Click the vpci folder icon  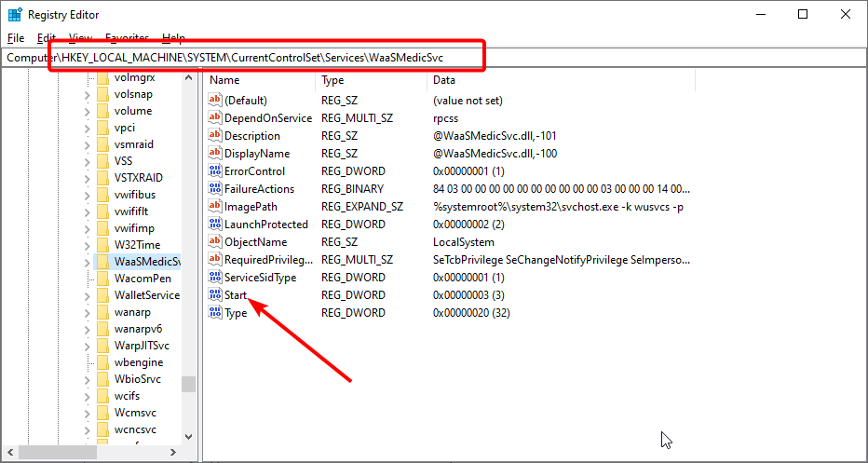102,128
